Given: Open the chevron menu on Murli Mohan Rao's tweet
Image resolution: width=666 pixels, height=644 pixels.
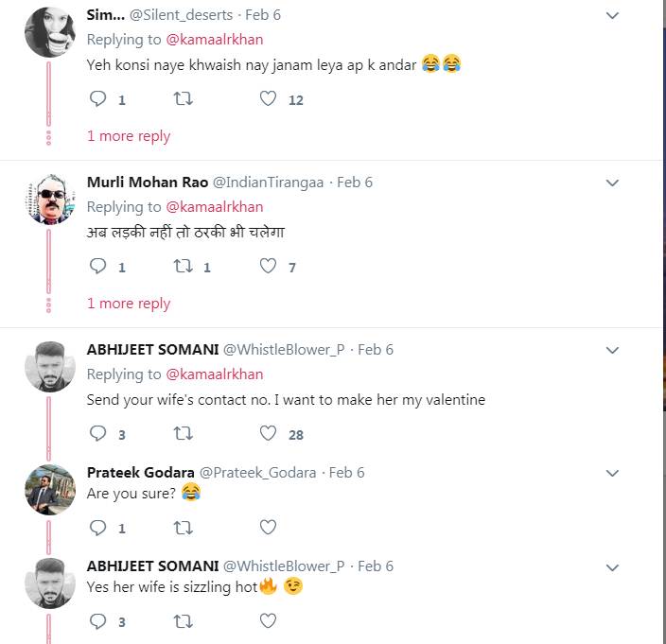Looking at the screenshot, I should pos(612,183).
